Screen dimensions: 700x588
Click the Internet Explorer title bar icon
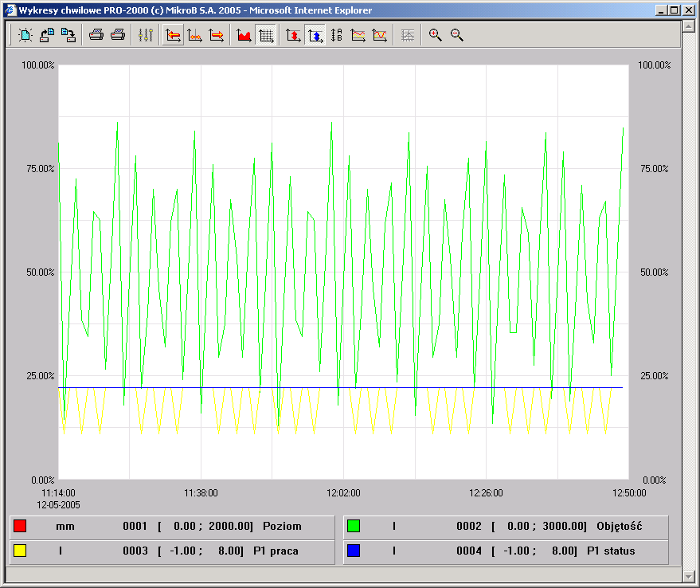tap(10, 10)
